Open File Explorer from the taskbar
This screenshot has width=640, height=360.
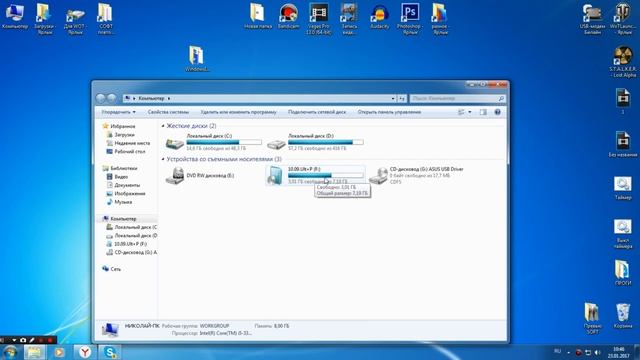[x=34, y=352]
